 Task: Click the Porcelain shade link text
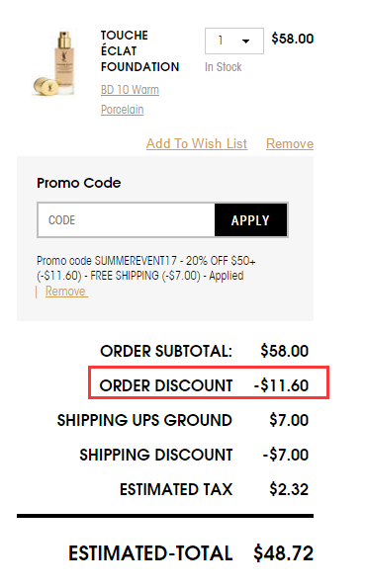click(x=122, y=110)
